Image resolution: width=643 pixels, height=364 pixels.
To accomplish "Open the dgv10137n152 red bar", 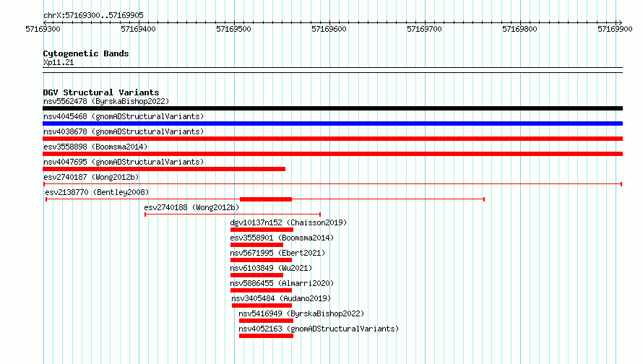I will (262, 230).
